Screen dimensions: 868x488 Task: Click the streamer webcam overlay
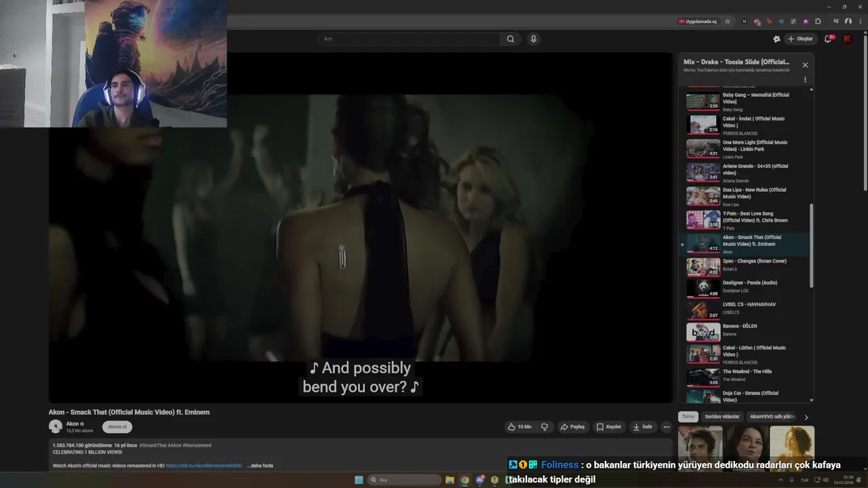[113, 64]
